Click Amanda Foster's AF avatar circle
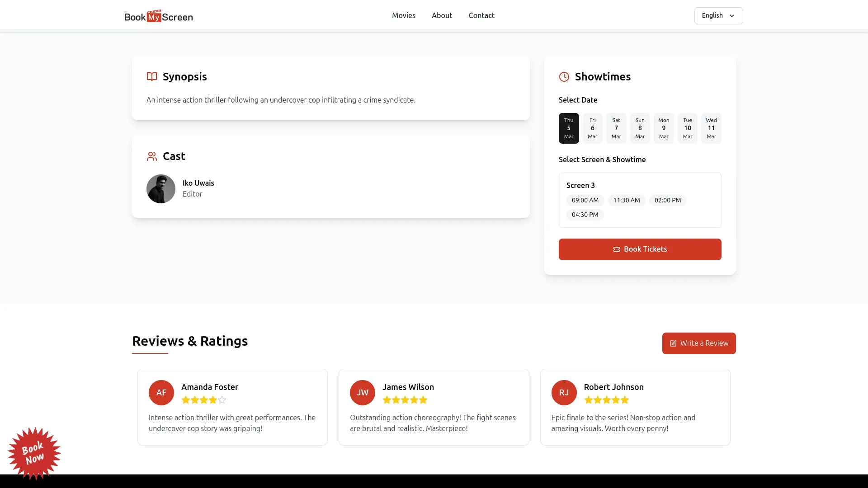Screen dimensions: 868x488 click(x=161, y=393)
